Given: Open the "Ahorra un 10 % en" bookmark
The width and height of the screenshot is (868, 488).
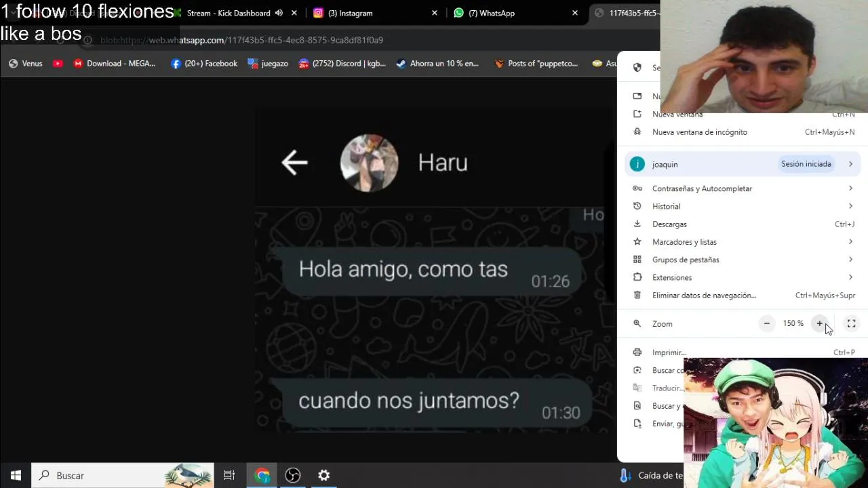Looking at the screenshot, I should tap(438, 64).
